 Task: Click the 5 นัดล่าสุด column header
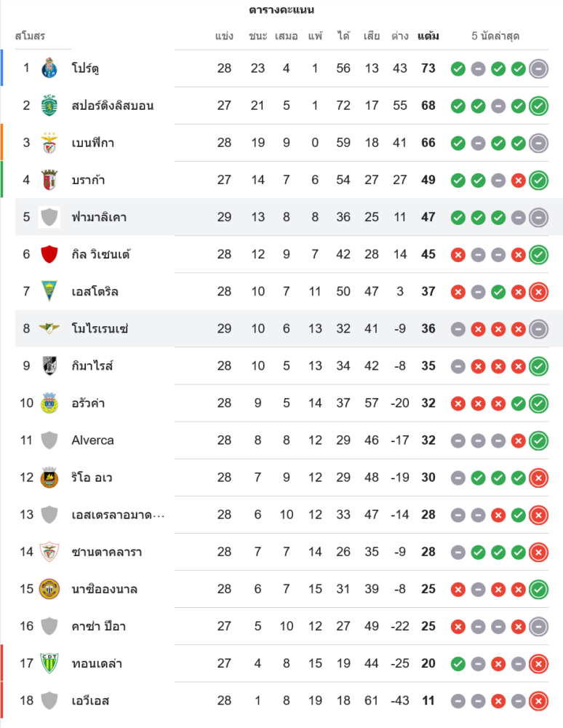[x=495, y=36]
